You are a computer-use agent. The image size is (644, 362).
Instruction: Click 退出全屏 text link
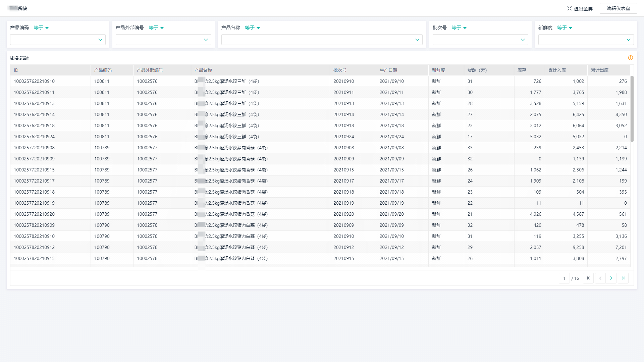583,9
